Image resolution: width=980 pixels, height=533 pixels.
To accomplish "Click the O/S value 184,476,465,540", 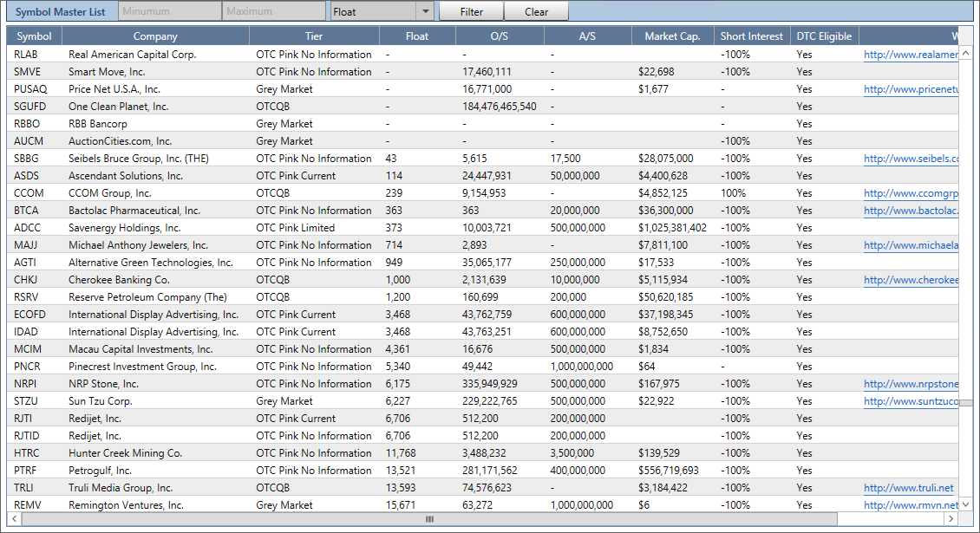I will (x=500, y=107).
